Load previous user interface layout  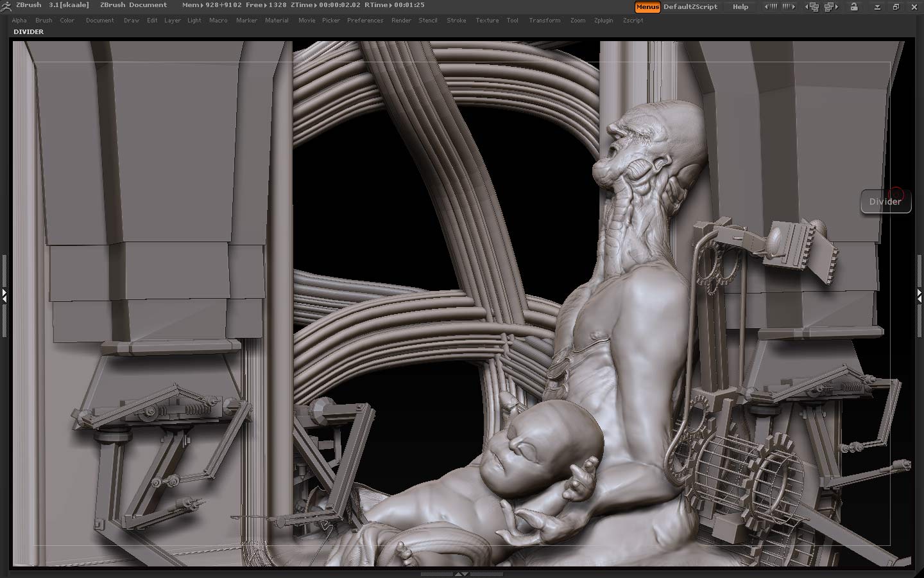coord(813,6)
